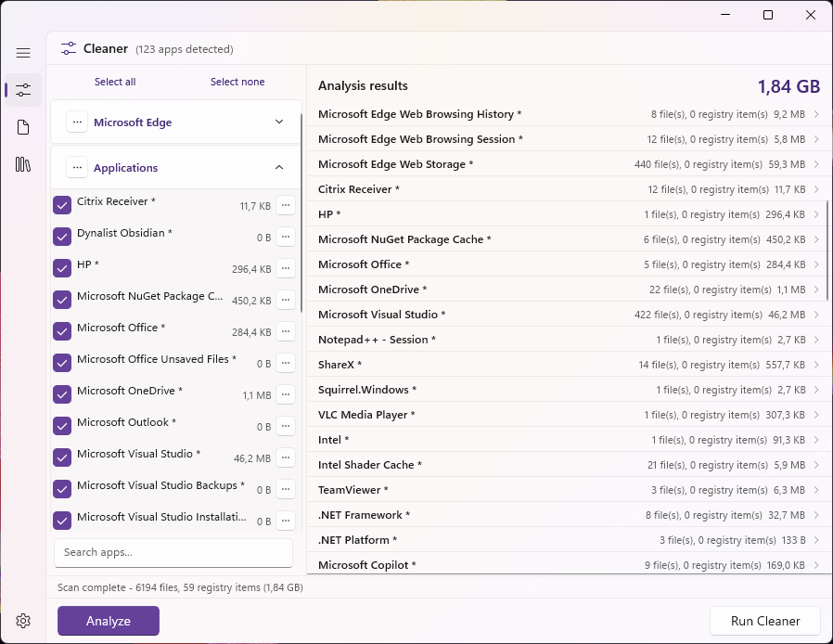Uncheck Microsoft Visual Studio Installation checkbox

[62, 521]
